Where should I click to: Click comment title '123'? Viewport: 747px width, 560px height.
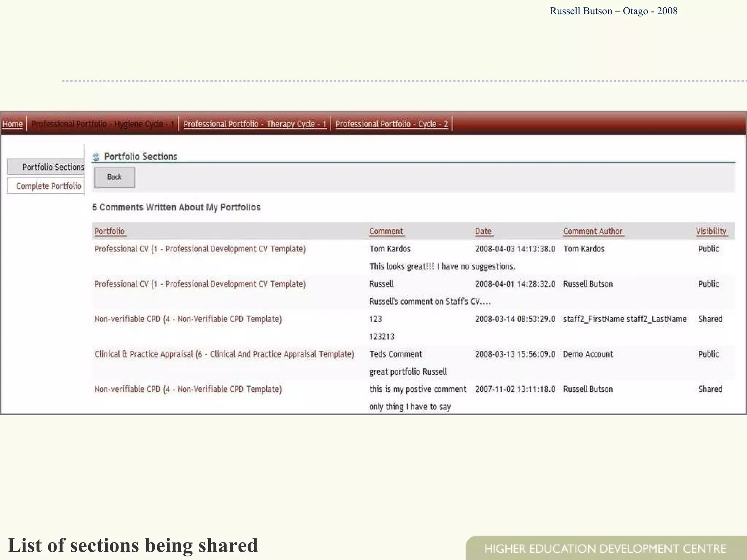click(375, 319)
